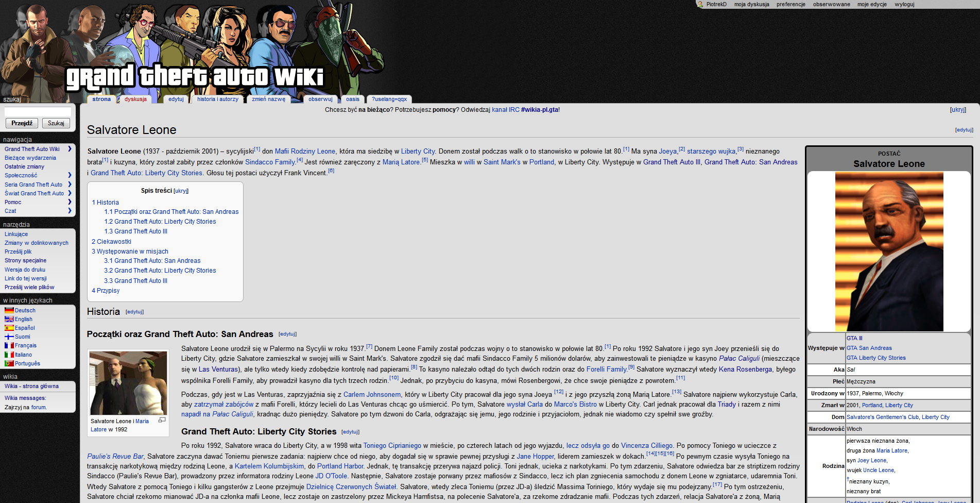Open the zmień nazwę tab
Image resolution: width=980 pixels, height=503 pixels.
[268, 99]
